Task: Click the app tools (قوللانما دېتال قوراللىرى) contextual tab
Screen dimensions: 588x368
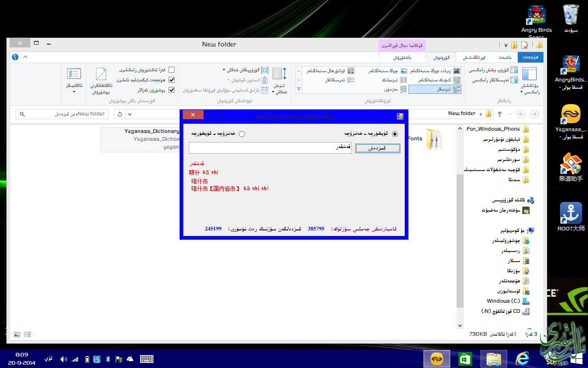Action: coord(402,46)
